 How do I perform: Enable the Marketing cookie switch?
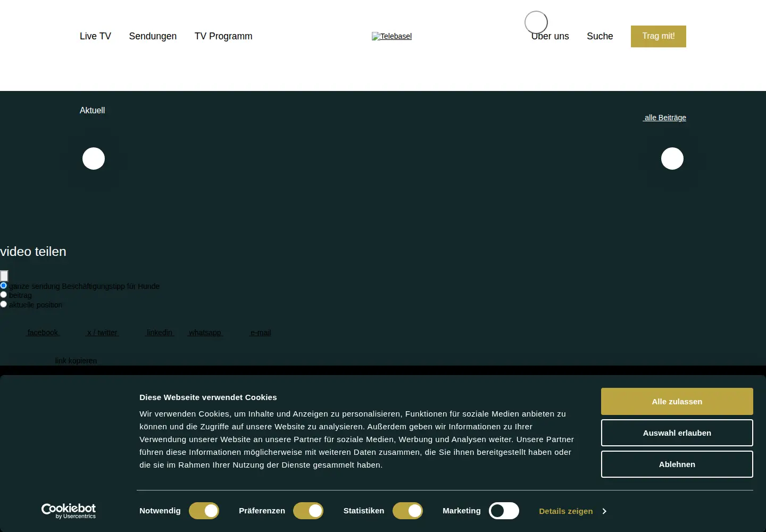coord(504,511)
